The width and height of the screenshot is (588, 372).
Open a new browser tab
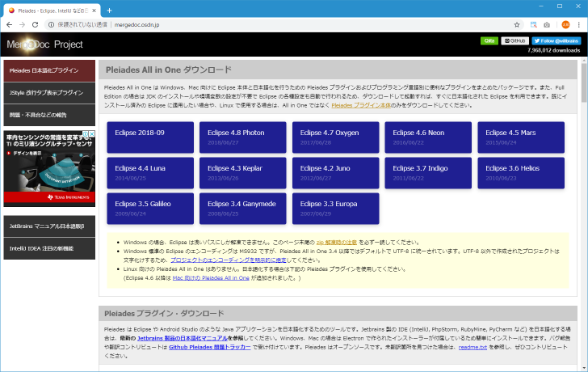(109, 11)
